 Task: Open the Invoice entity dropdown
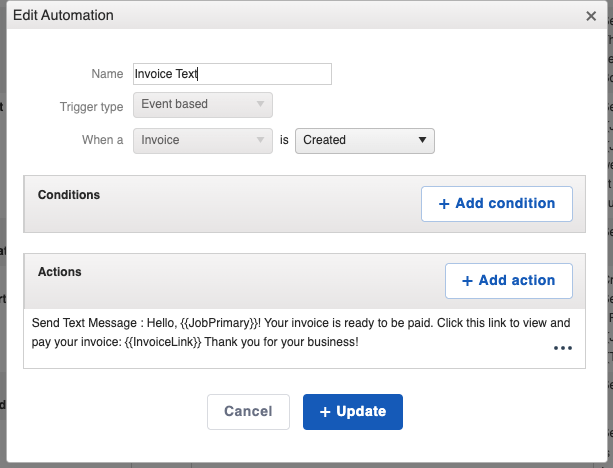coord(203,141)
